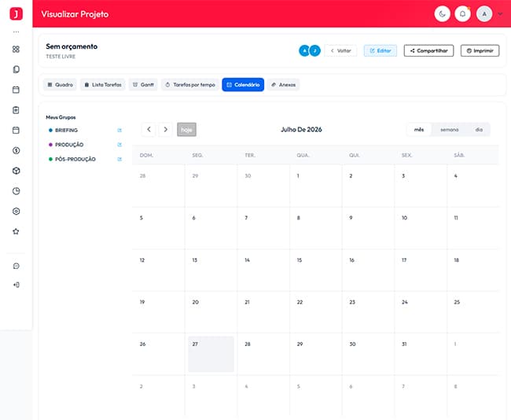Screen dimensions: 511x420
Task: Click the three dots sidebar menu
Action: click(16, 32)
